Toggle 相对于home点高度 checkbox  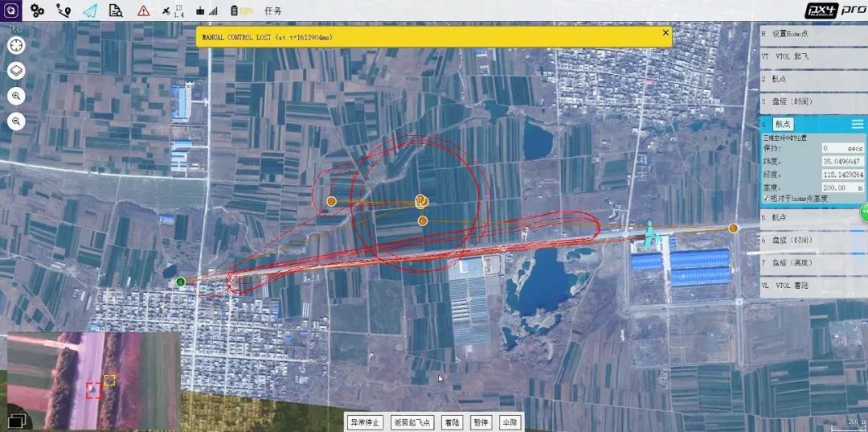(766, 199)
